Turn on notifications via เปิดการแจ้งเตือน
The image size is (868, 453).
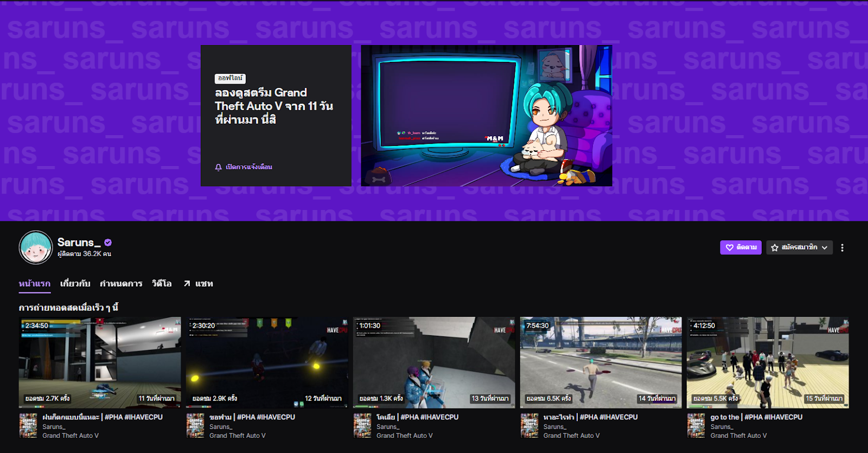(x=244, y=167)
